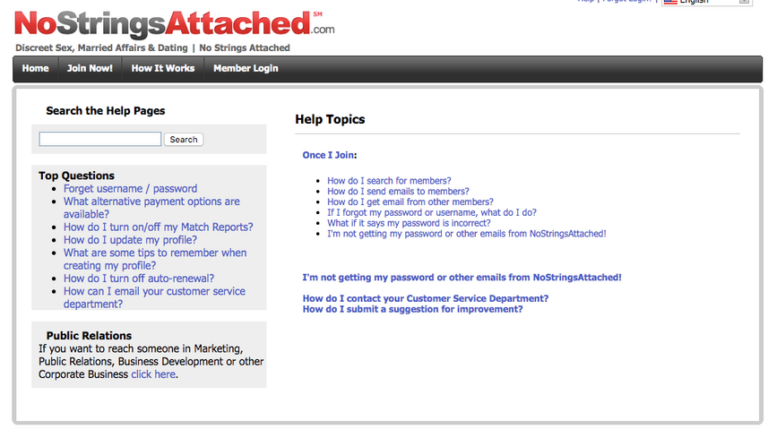
Task: Open How It Works page
Action: 163,69
